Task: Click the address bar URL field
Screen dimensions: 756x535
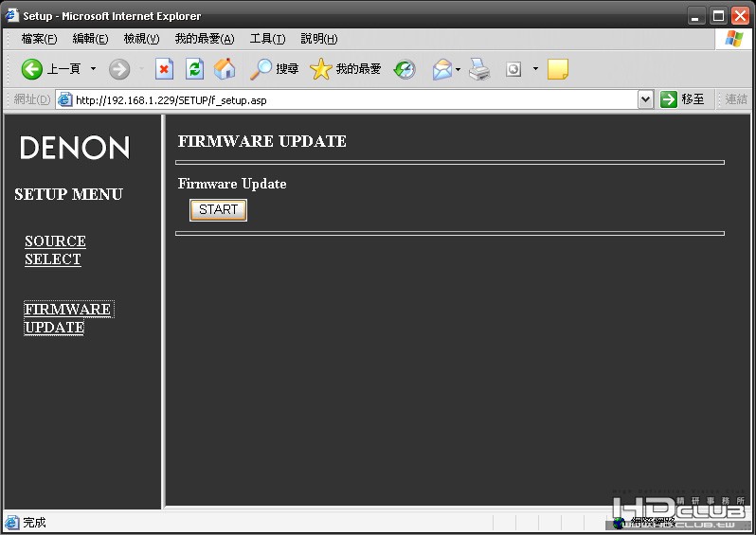Action: (x=354, y=100)
